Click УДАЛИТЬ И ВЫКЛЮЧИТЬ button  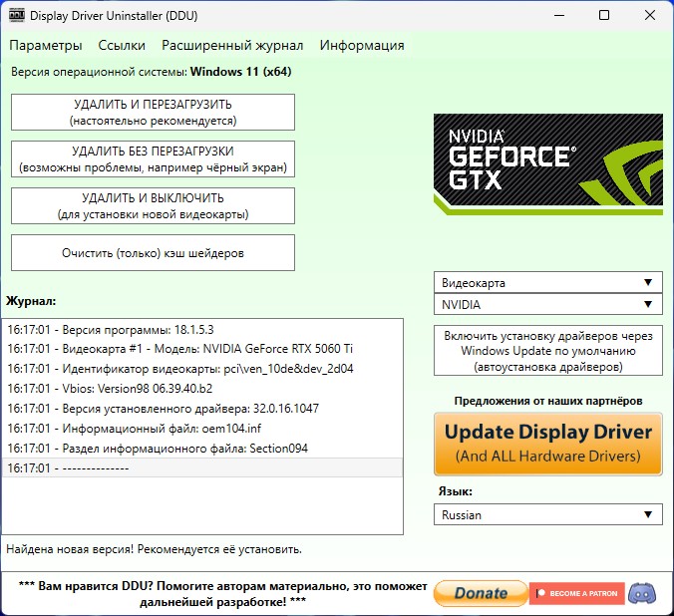click(x=153, y=206)
